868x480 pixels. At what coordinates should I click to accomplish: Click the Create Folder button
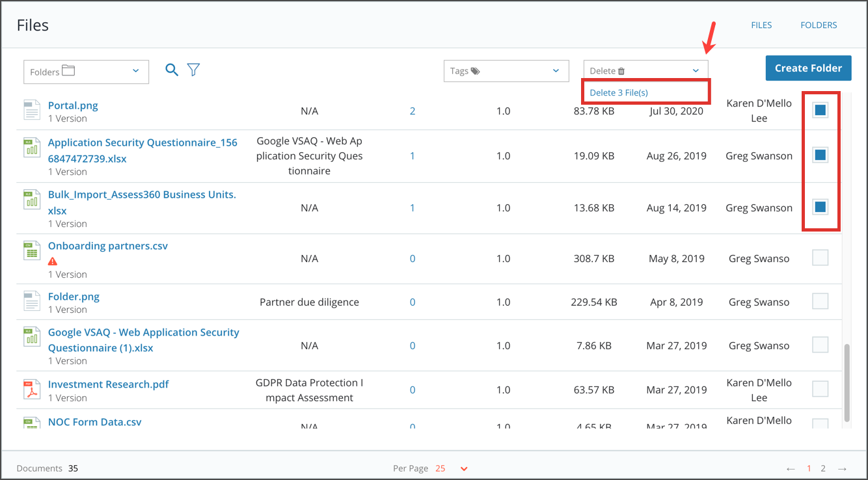(809, 68)
